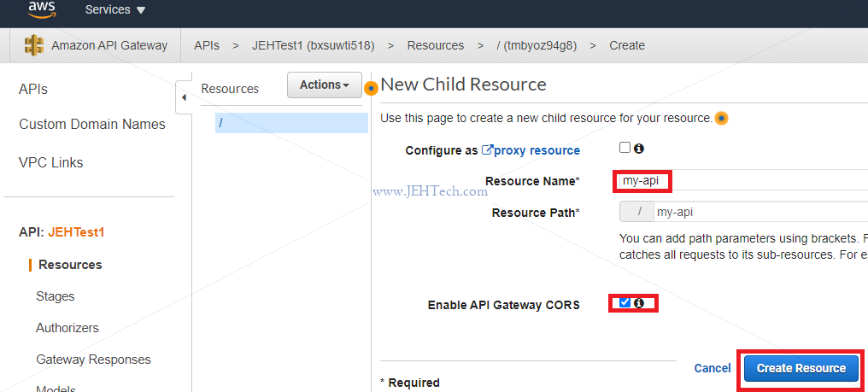Open the Actions dropdown button
Screen dimensions: 868x392
[325, 85]
